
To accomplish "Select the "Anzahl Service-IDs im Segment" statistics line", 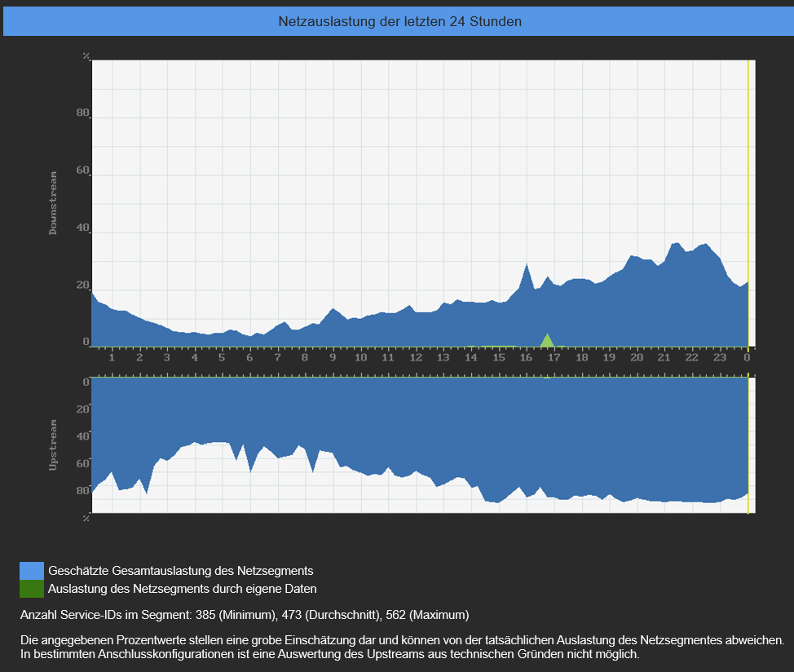I will [x=245, y=615].
